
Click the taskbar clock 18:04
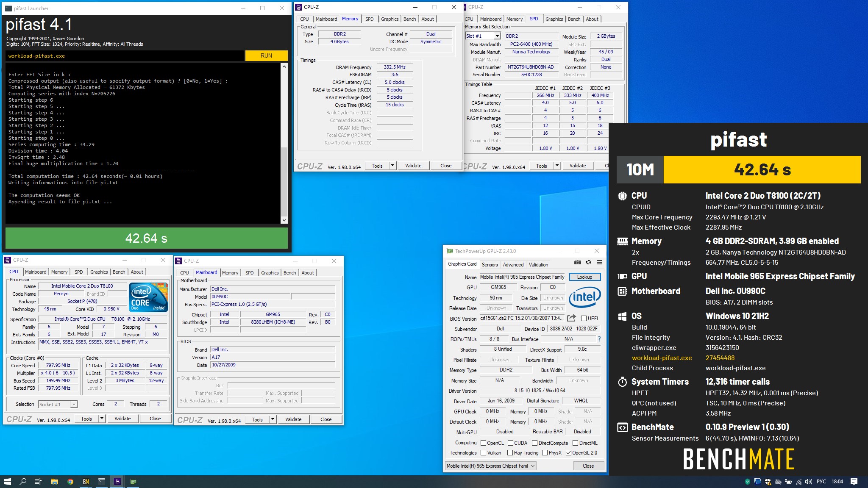(837, 482)
